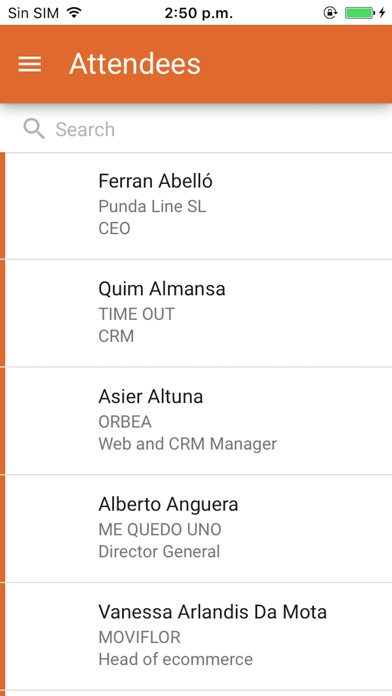Screen dimensions: 392x696
Task: Tap the MOVIFLOR company label
Action: 139,637
